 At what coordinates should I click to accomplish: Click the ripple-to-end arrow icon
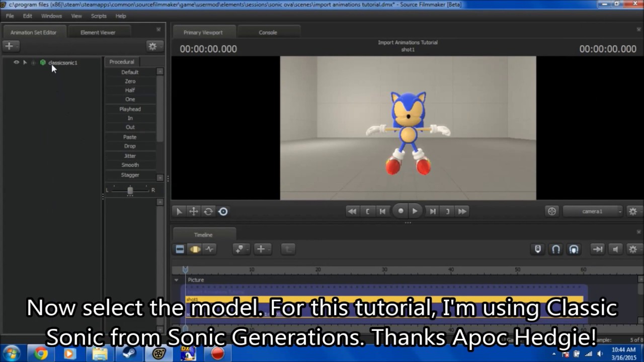598,249
